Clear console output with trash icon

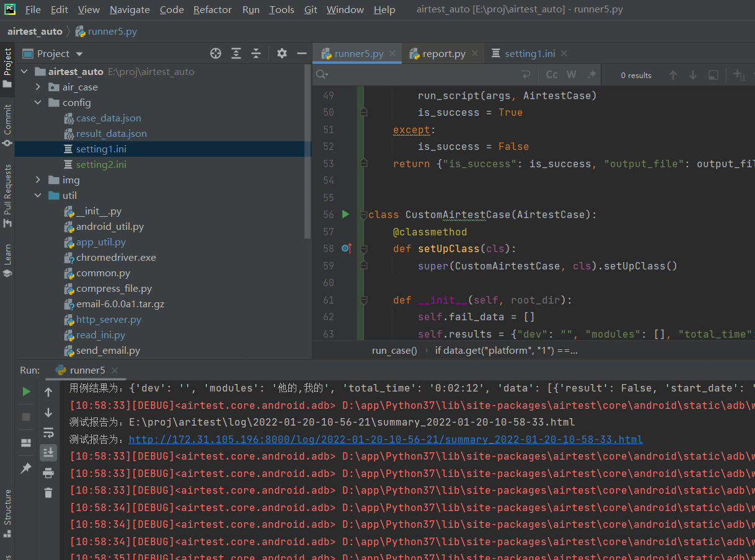click(48, 493)
